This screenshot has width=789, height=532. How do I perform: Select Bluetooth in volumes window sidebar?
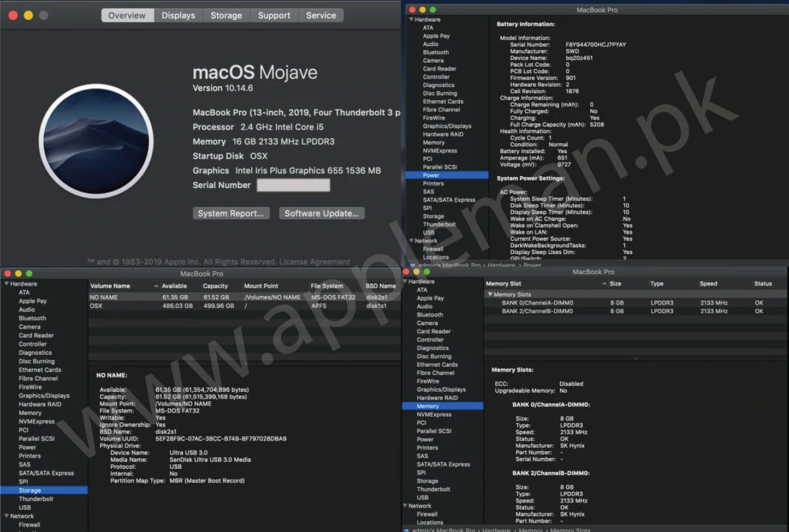pyautogui.click(x=32, y=318)
